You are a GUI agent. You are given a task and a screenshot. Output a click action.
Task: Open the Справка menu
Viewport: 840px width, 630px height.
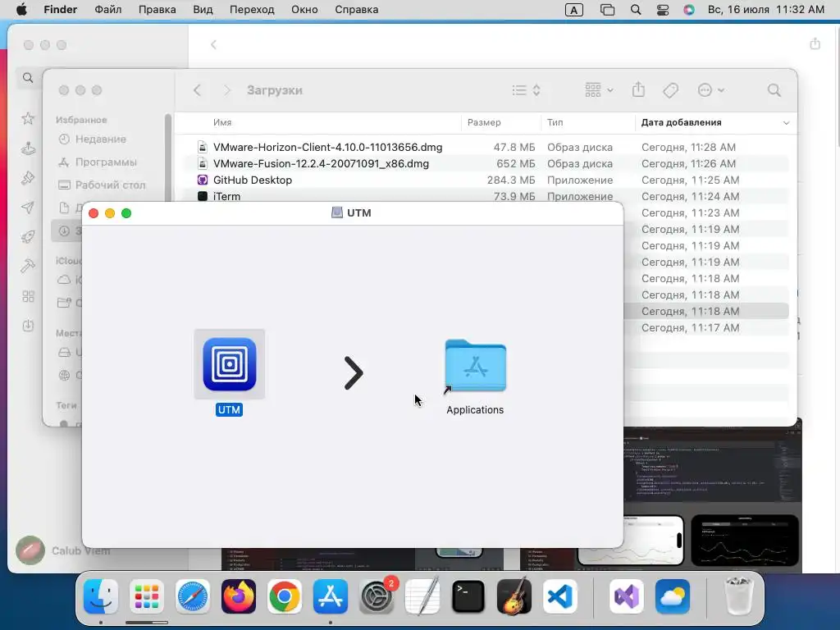click(356, 10)
